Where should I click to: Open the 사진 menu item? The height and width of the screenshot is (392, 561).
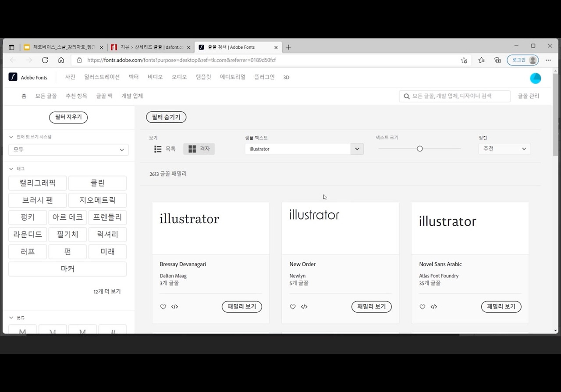click(x=70, y=77)
